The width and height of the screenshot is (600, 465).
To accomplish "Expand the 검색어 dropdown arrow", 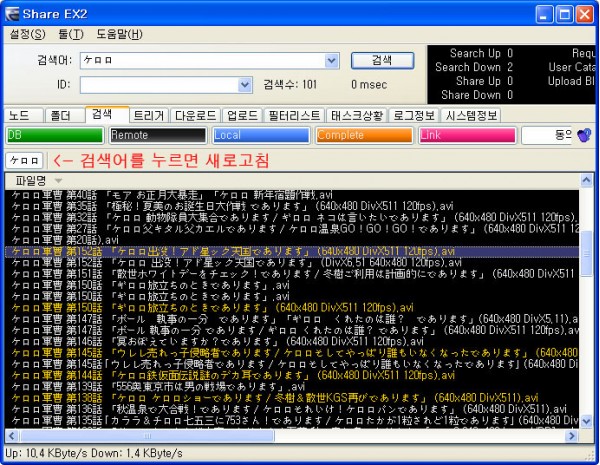I will 331,60.
